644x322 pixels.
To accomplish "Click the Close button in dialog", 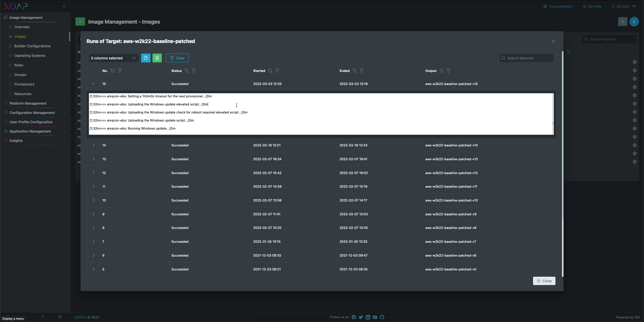I will pyautogui.click(x=544, y=281).
